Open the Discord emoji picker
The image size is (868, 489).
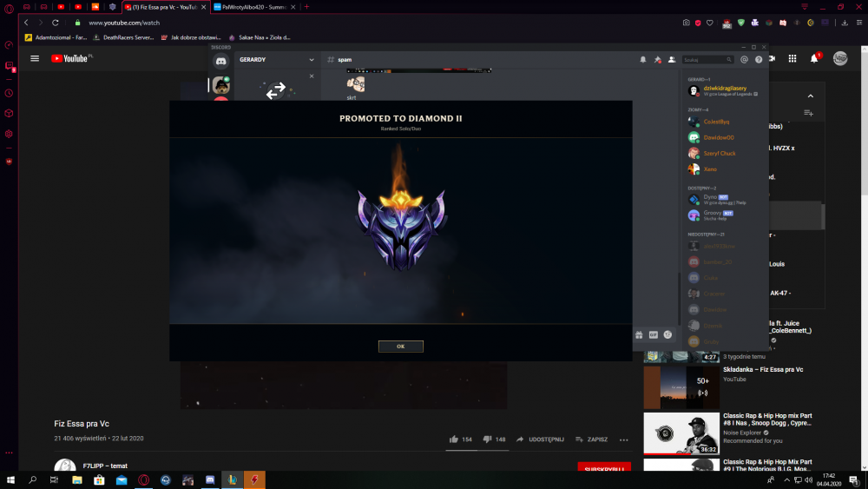(x=667, y=334)
